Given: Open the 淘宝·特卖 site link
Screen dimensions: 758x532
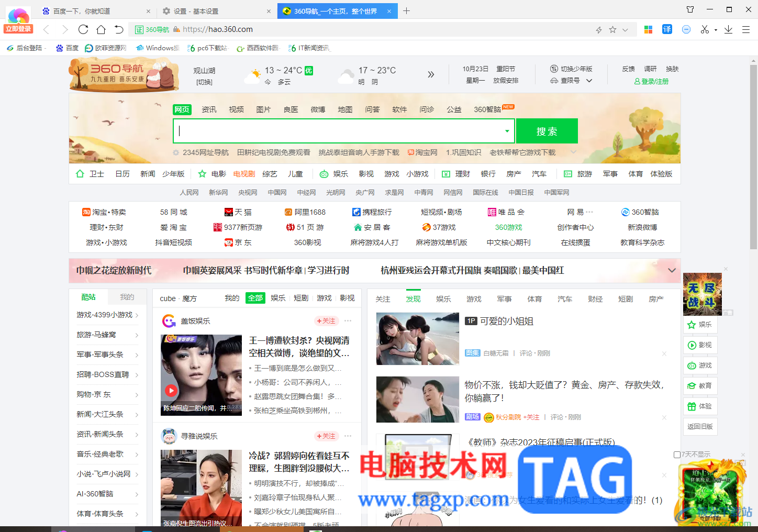Looking at the screenshot, I should pos(104,212).
